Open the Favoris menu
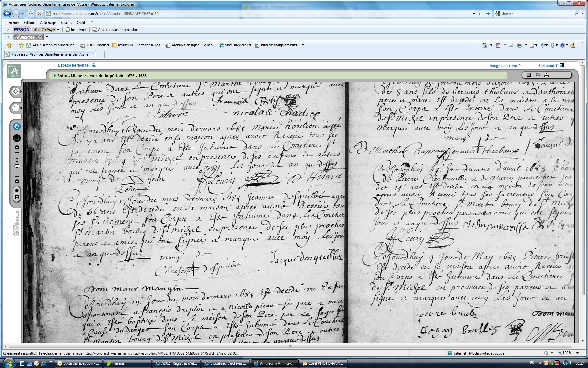 [66, 23]
